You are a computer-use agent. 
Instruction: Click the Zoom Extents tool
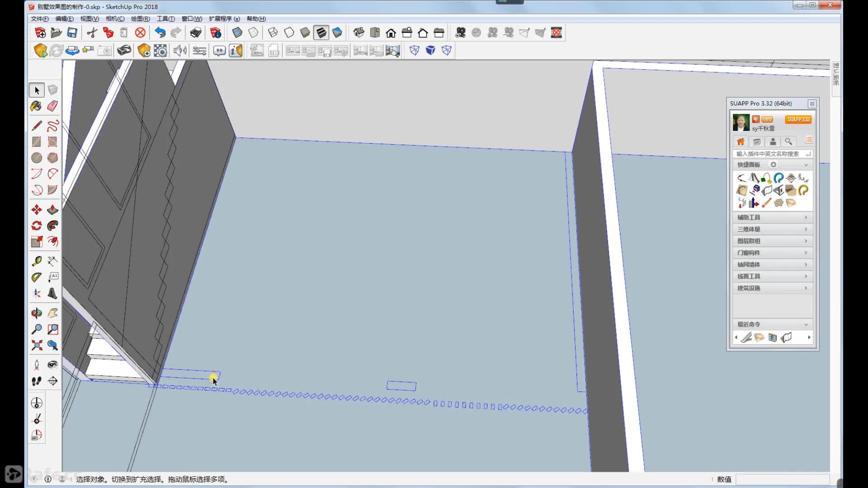[37, 346]
